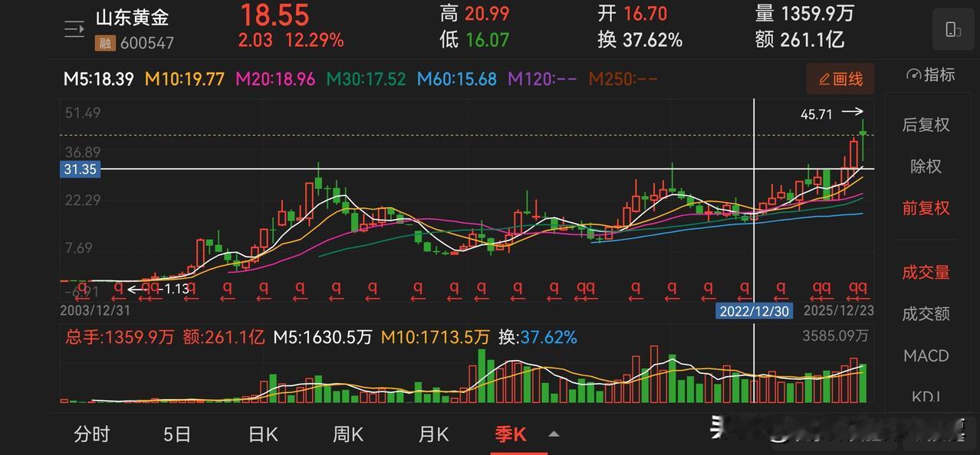Switch sub-chart to 成交量
This screenshot has width=980, height=455.
[x=926, y=272]
